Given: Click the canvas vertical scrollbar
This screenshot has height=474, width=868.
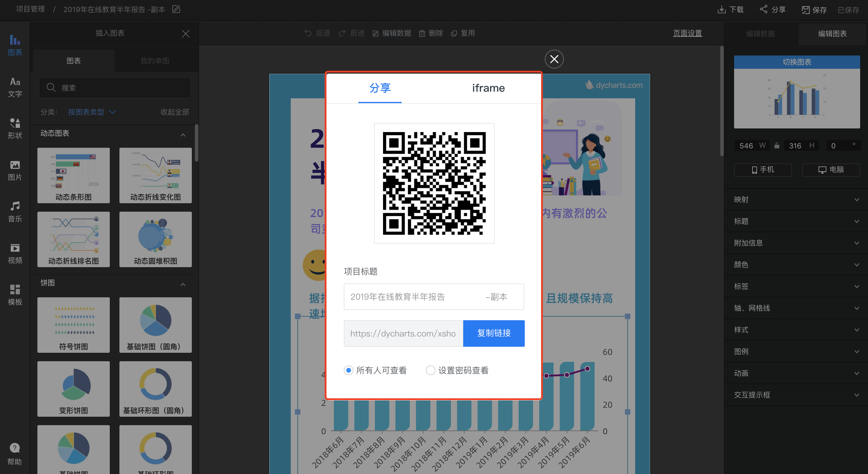Looking at the screenshot, I should (x=721, y=101).
